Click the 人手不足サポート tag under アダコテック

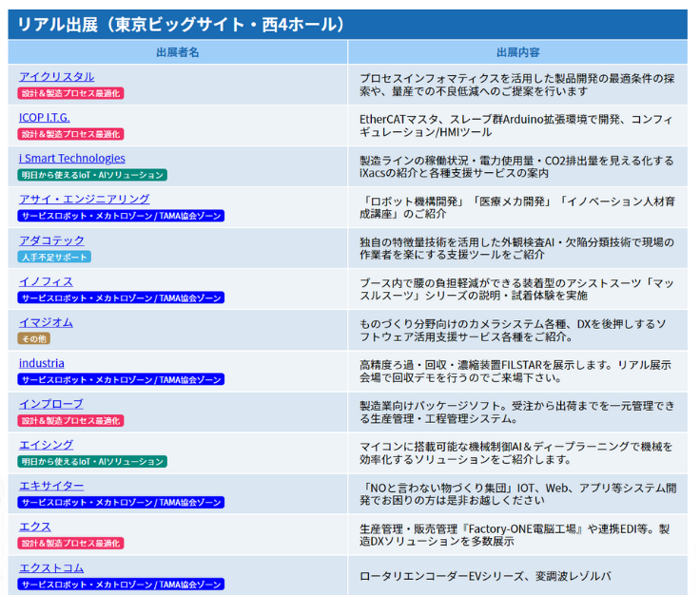(x=54, y=257)
